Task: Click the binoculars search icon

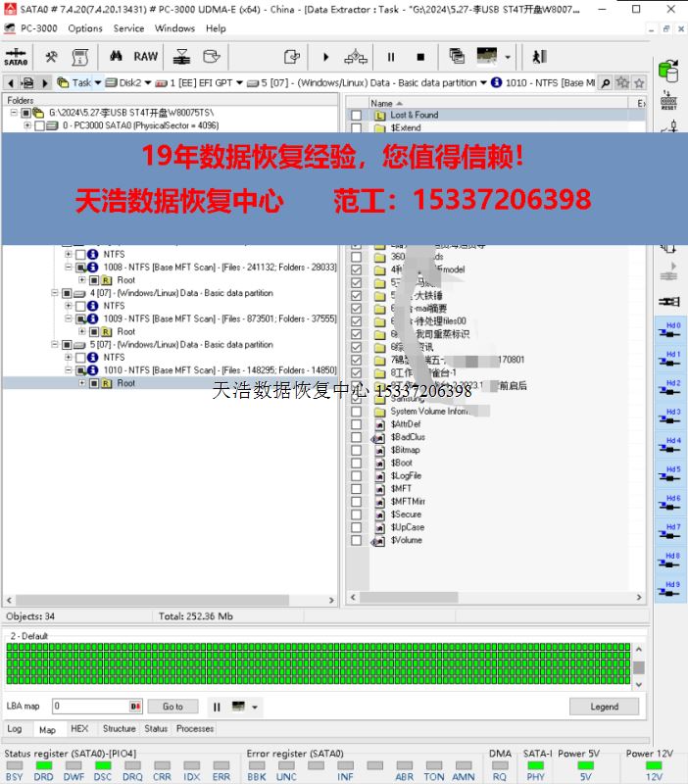Action: pos(117,57)
